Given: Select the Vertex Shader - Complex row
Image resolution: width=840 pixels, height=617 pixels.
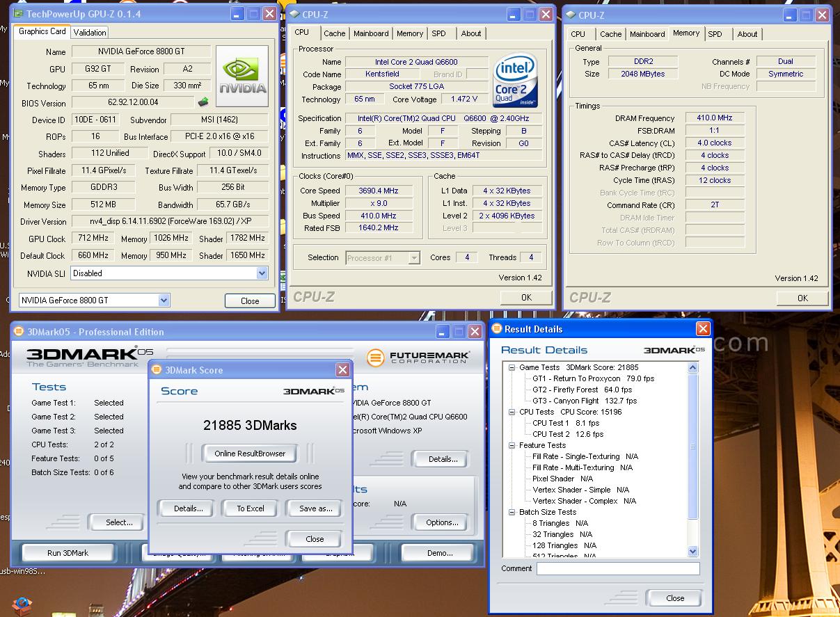Looking at the screenshot, I should [x=584, y=501].
